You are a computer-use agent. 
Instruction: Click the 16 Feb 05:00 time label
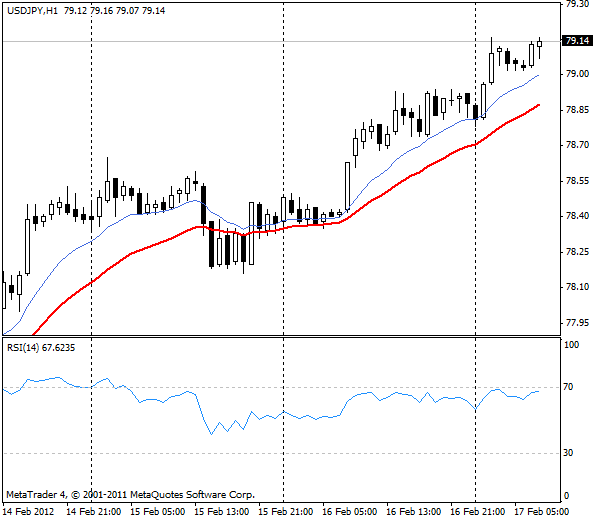pyautogui.click(x=349, y=512)
